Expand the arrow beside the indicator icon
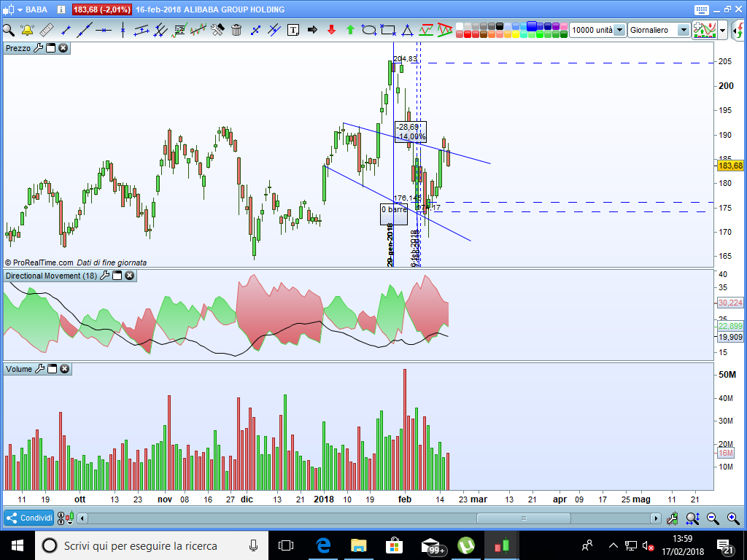This screenshot has height=560, width=747. tap(723, 30)
